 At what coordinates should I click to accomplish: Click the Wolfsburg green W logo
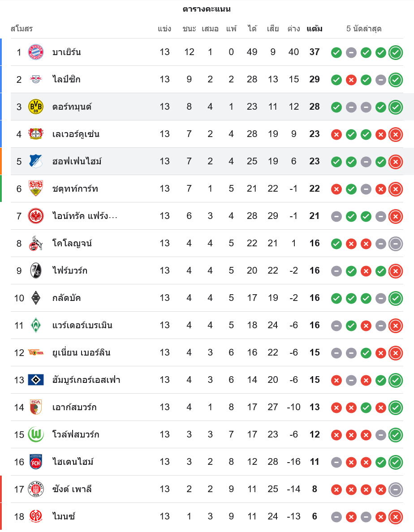(x=36, y=434)
